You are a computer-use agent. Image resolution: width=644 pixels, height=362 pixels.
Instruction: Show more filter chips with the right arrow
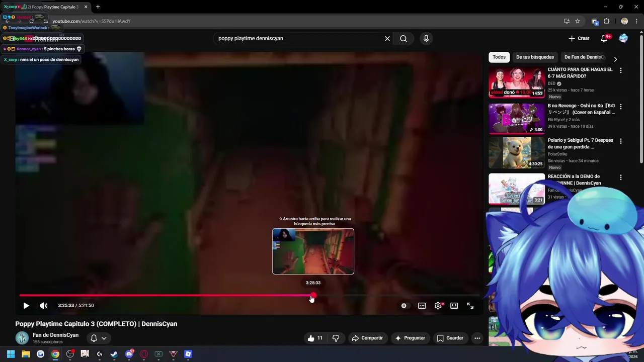[615, 59]
